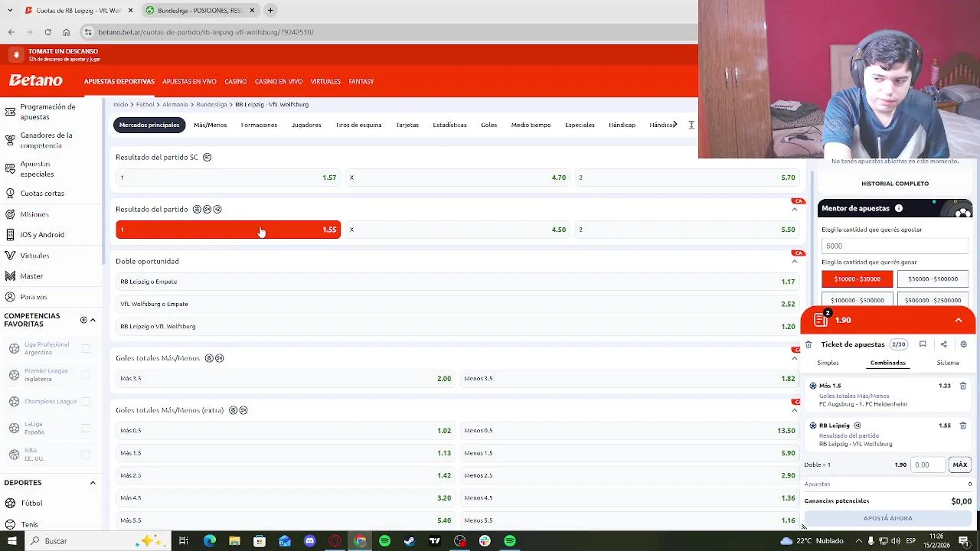Open Discord from the Windows taskbar
The image size is (980, 551).
[309, 541]
